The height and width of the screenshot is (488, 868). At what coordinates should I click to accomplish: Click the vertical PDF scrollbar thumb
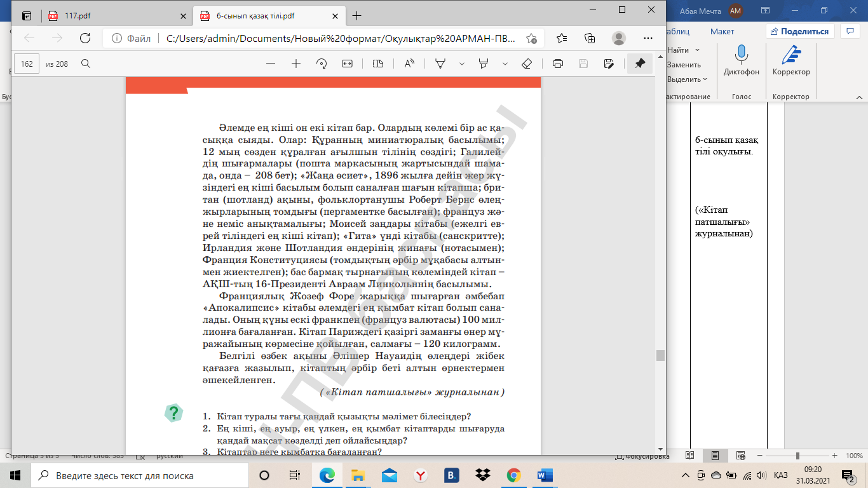(x=661, y=355)
